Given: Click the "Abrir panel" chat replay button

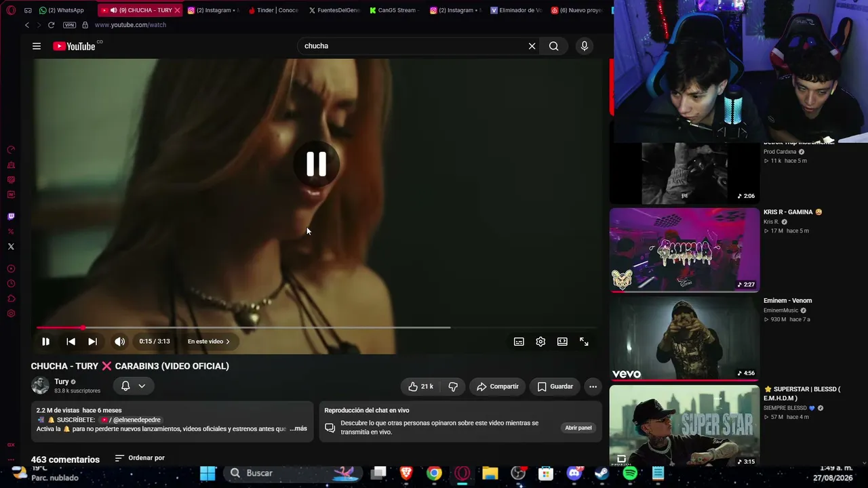Looking at the screenshot, I should click(x=578, y=428).
